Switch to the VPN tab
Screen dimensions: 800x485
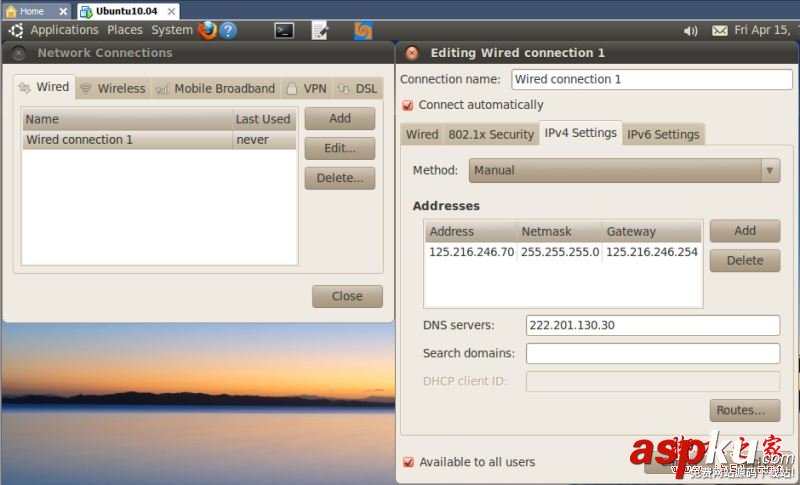click(x=307, y=89)
